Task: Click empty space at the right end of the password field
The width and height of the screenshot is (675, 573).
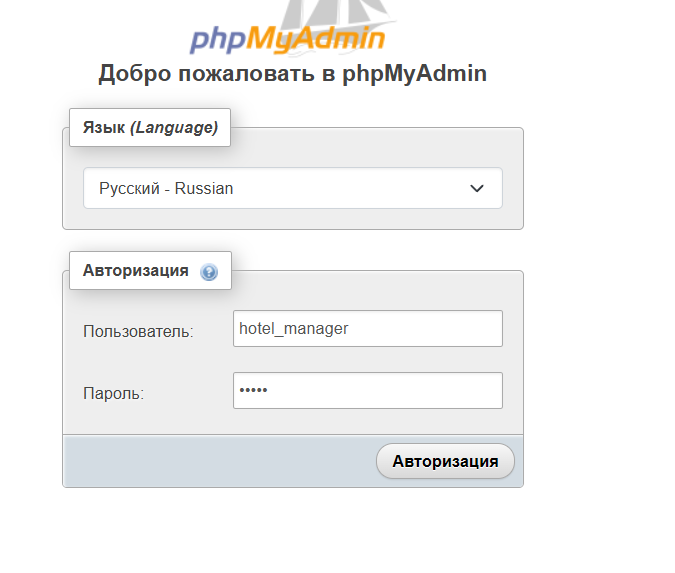Action: [x=474, y=390]
